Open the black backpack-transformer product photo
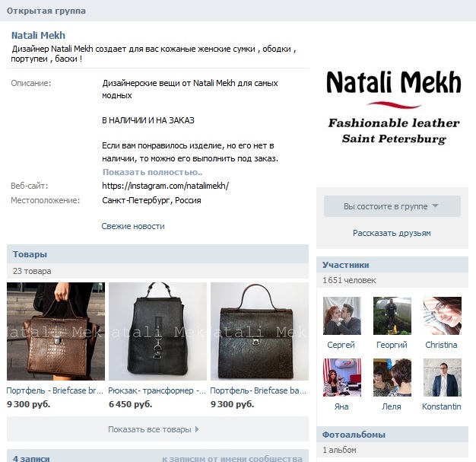The width and height of the screenshot is (476, 462). [x=157, y=331]
